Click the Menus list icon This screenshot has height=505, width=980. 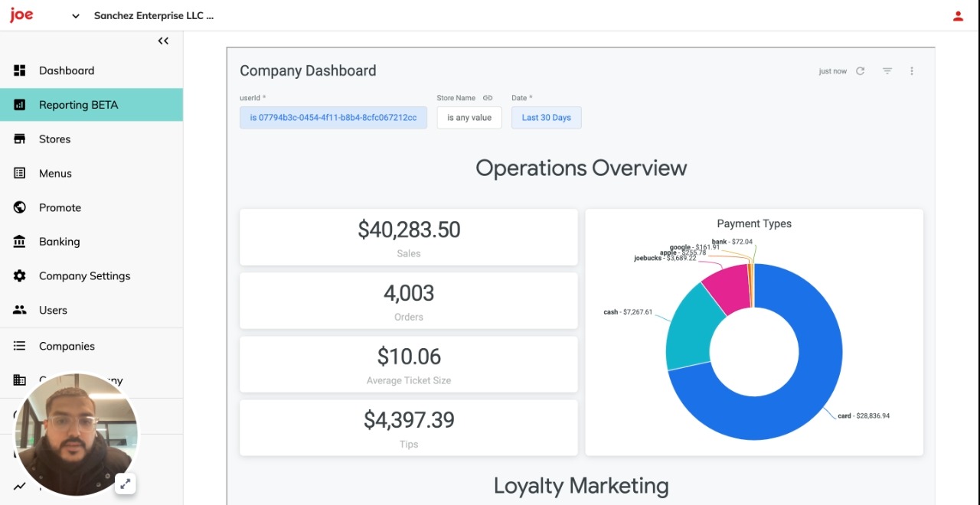[20, 174]
